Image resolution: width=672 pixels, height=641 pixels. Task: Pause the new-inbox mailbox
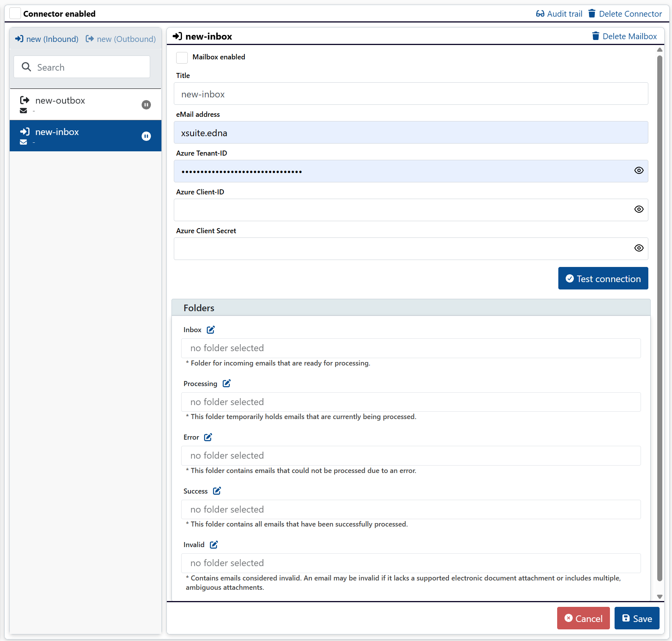coord(146,136)
